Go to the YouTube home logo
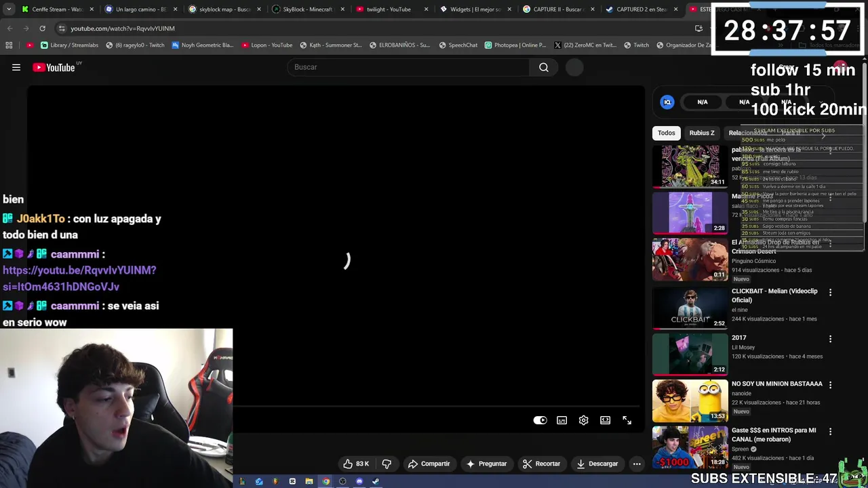The height and width of the screenshot is (488, 868). [54, 67]
